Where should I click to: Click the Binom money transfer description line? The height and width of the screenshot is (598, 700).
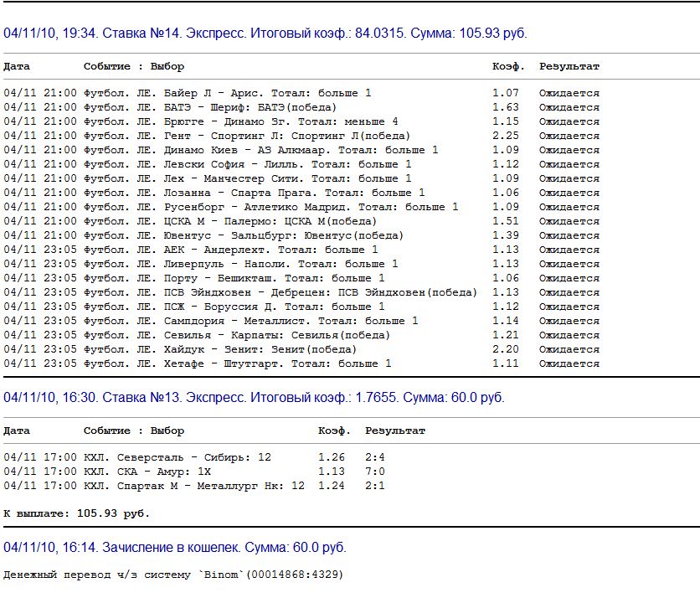tap(173, 575)
